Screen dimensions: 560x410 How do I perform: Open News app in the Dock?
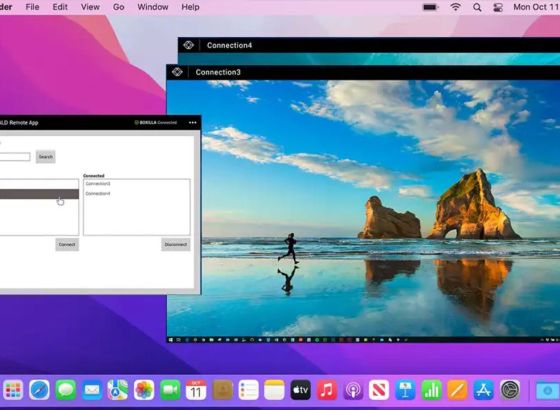379,390
